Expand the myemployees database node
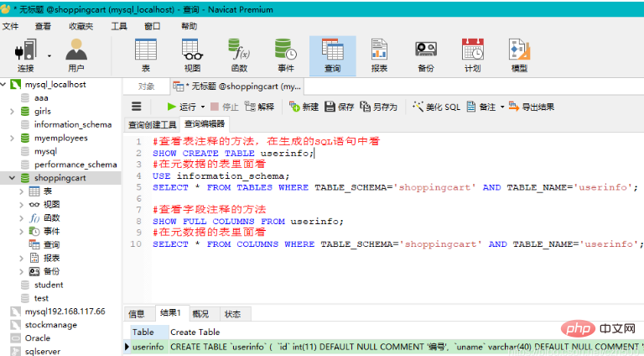 point(12,139)
